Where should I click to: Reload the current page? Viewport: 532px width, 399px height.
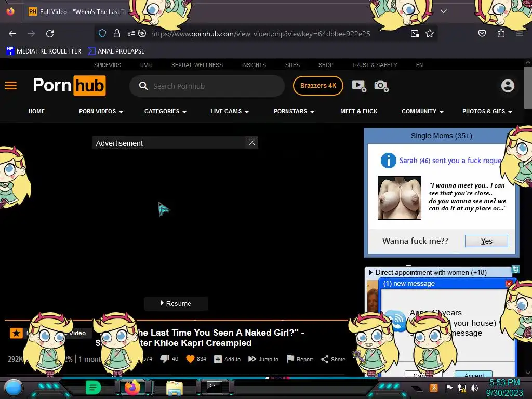pyautogui.click(x=50, y=34)
